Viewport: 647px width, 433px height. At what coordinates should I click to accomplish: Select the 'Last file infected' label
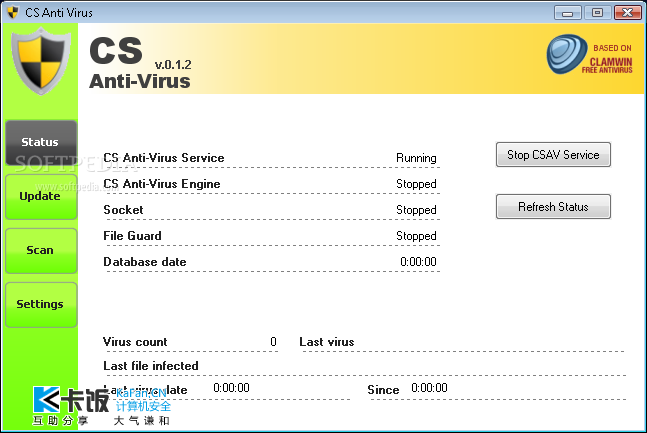pyautogui.click(x=151, y=366)
